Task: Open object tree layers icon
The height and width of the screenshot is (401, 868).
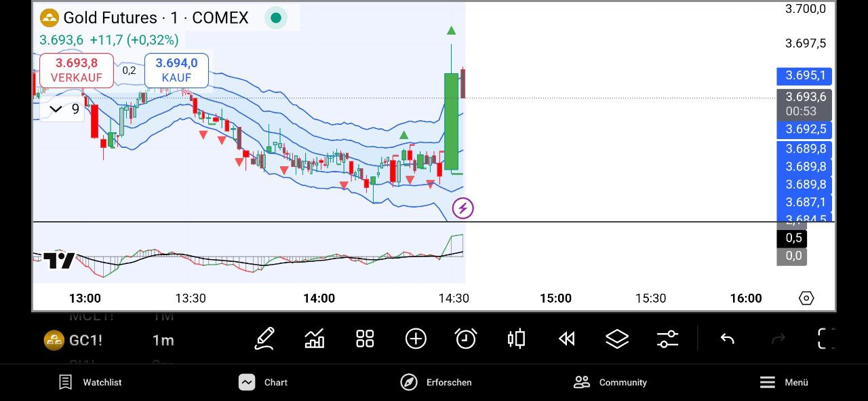Action: tap(617, 339)
